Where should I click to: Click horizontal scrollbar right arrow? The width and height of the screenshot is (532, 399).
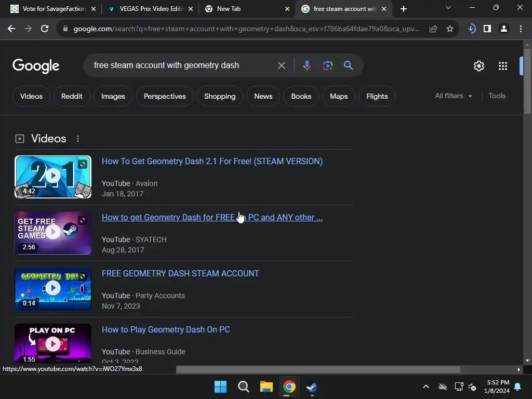[518, 369]
